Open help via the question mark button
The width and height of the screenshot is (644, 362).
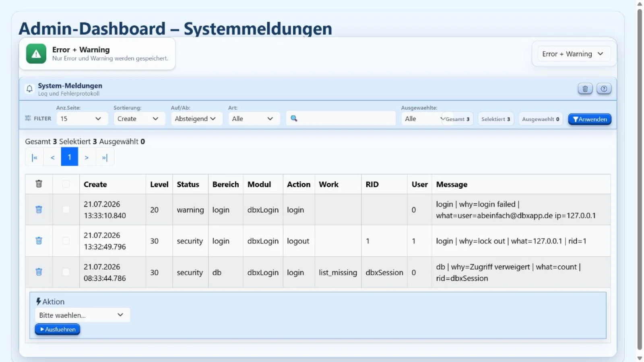(604, 89)
